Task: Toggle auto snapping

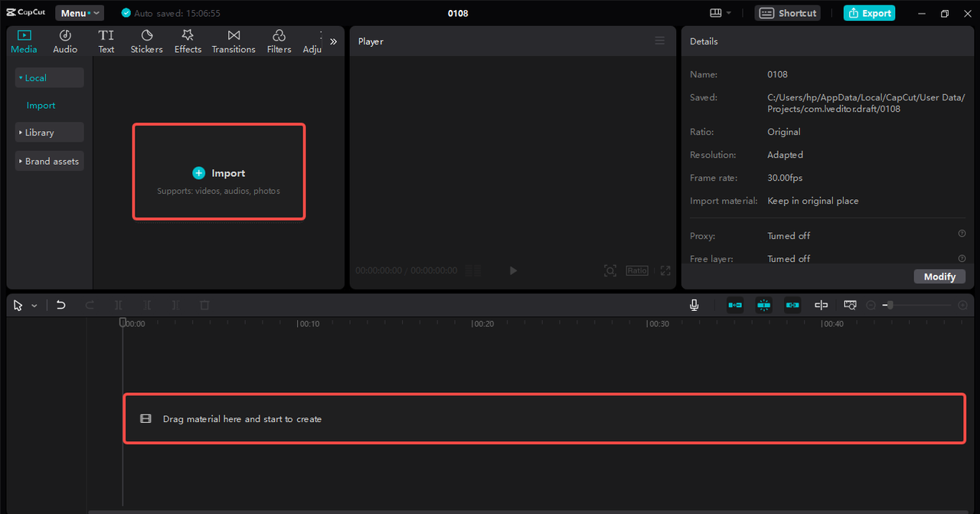Action: (x=763, y=305)
